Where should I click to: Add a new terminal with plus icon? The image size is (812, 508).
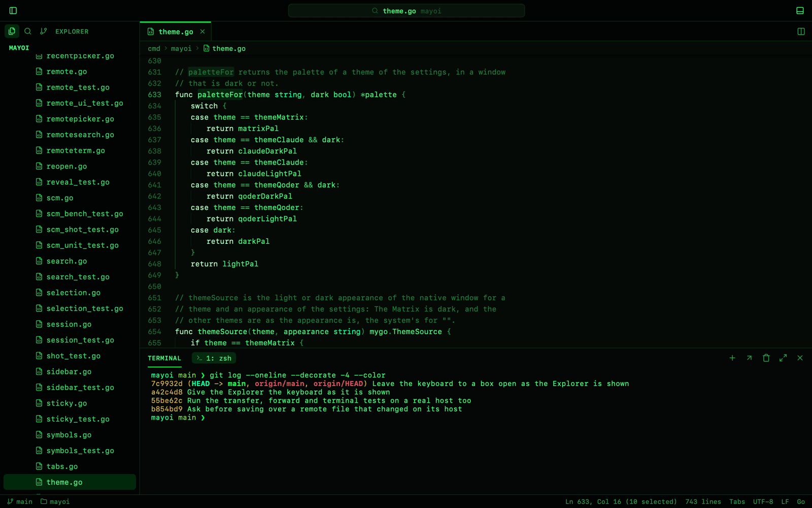[x=732, y=358]
